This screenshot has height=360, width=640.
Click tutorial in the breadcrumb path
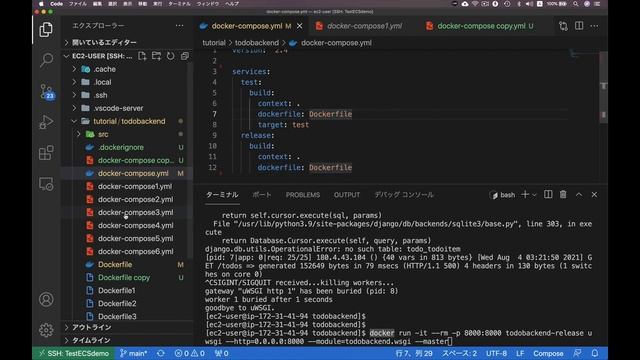(213, 43)
